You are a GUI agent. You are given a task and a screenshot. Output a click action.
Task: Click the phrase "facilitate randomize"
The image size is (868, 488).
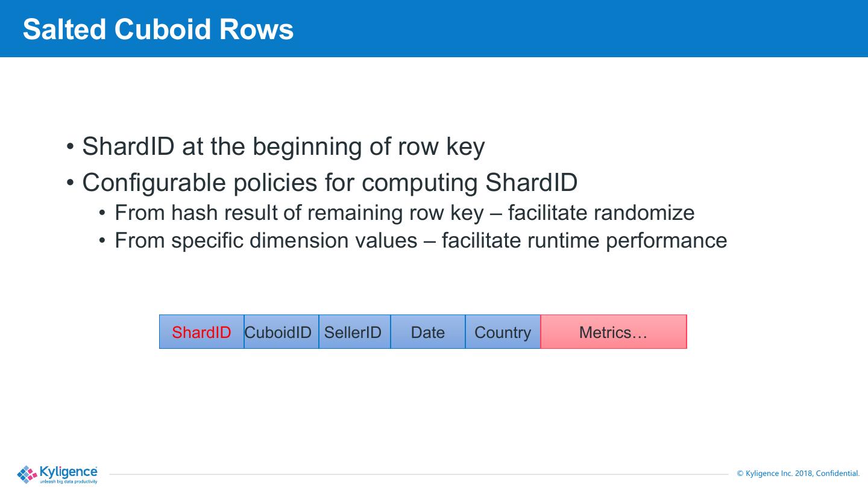[601, 213]
